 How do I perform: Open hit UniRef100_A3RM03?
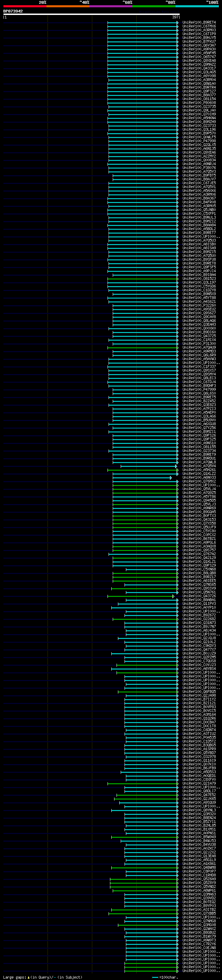pos(199,30)
